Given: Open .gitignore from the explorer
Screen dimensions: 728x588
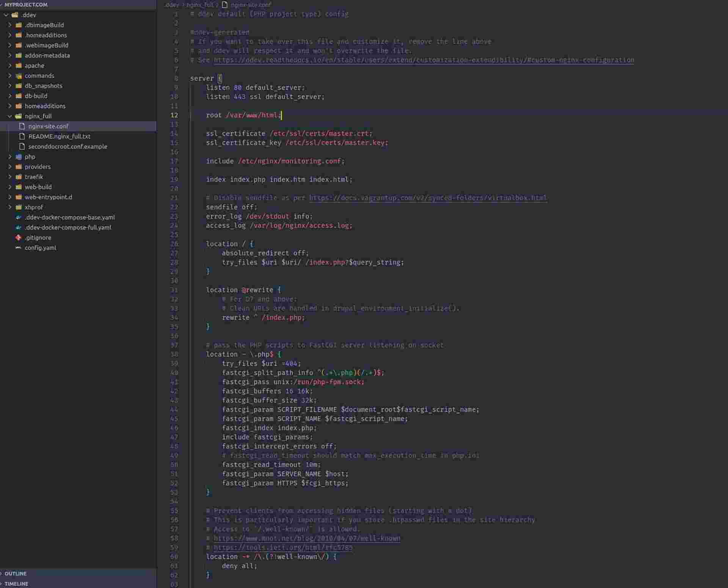Looking at the screenshot, I should pos(78,238).
